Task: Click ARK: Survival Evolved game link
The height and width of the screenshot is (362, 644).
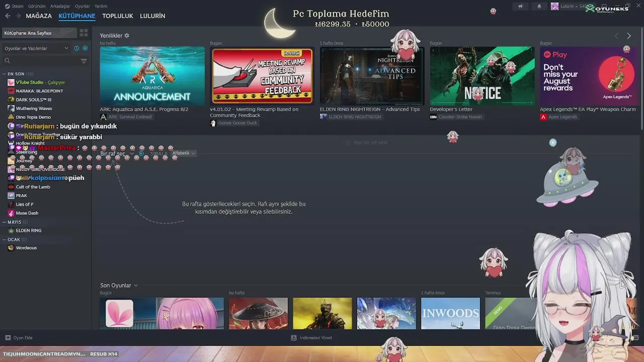Action: [x=126, y=117]
